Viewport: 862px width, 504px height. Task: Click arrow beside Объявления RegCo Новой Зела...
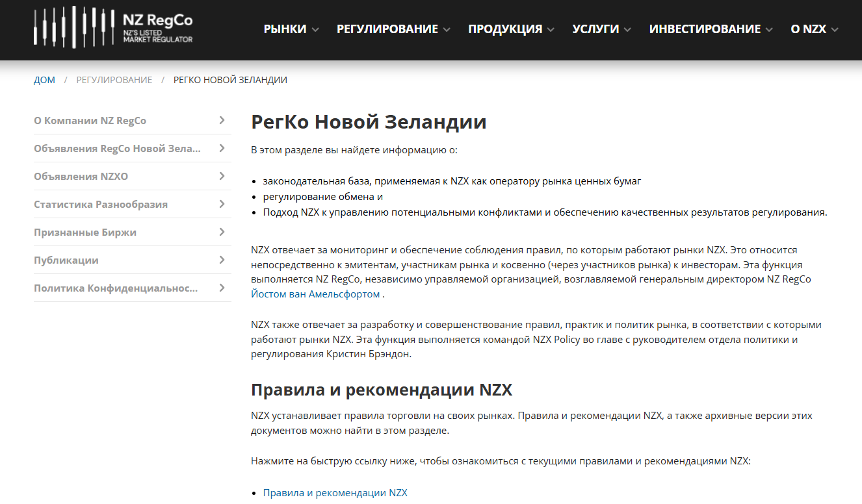tap(222, 148)
